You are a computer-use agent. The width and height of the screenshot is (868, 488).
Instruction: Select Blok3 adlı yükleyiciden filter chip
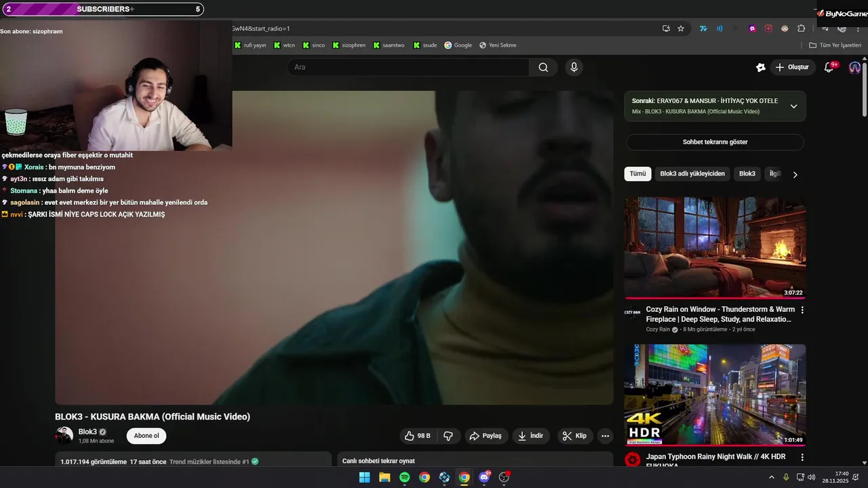pos(692,174)
